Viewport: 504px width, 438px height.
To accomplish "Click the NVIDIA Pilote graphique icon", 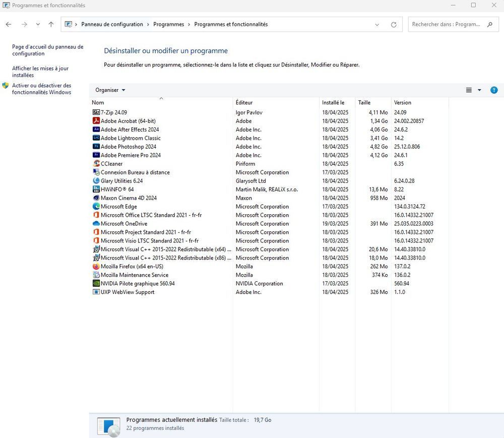I will 96,283.
